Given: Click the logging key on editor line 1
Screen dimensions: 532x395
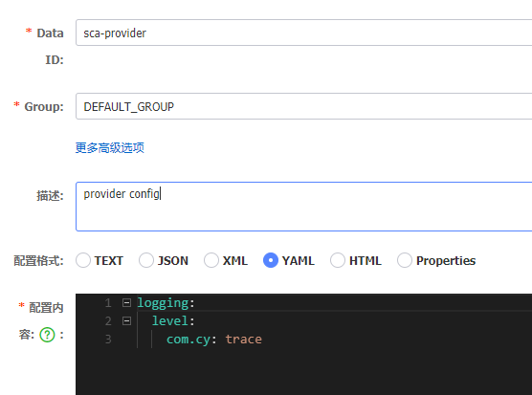Looking at the screenshot, I should click(x=163, y=303).
